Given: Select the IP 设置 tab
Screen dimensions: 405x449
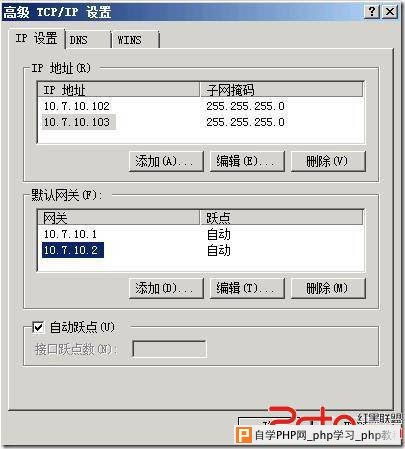Looking at the screenshot, I should [x=37, y=39].
